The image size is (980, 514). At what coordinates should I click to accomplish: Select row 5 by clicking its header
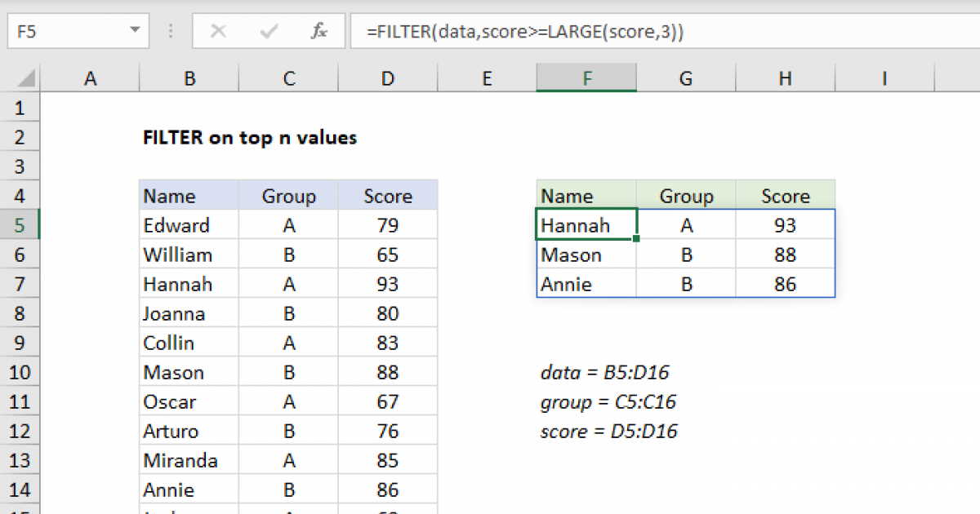(20, 224)
